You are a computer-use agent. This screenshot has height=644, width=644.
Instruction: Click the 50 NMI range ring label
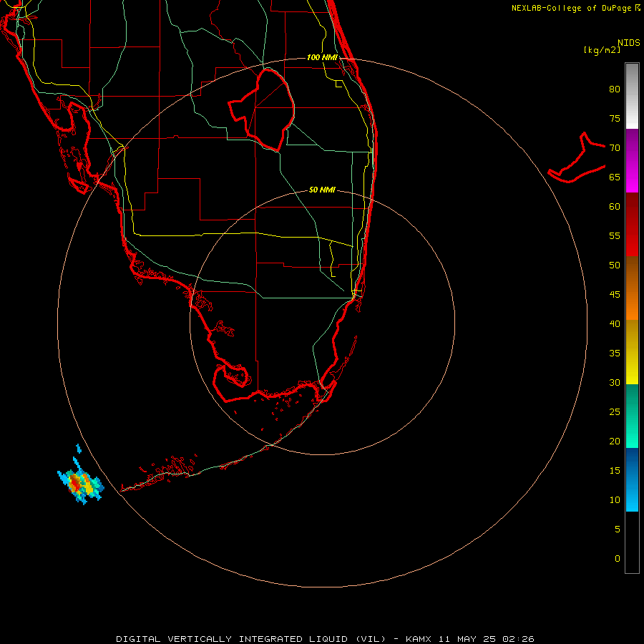click(322, 190)
